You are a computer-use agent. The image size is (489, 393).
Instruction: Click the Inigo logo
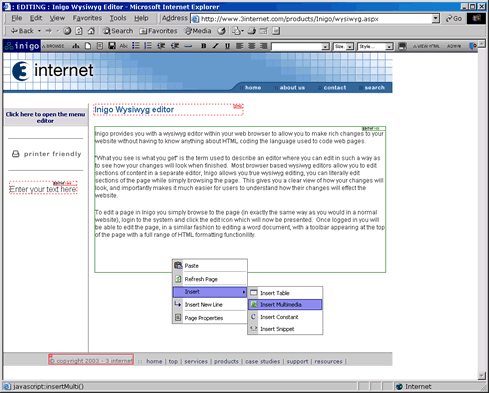click(22, 46)
